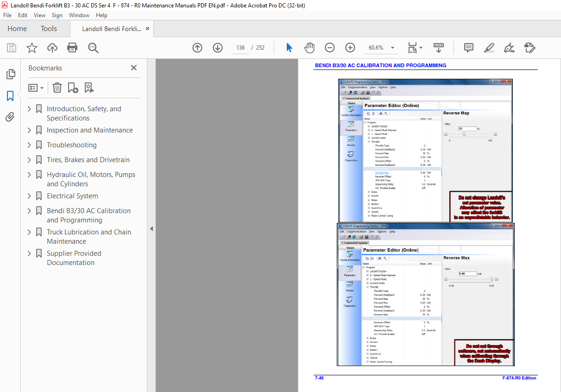Print the document using printer icon
561x392 pixels.
[72, 48]
